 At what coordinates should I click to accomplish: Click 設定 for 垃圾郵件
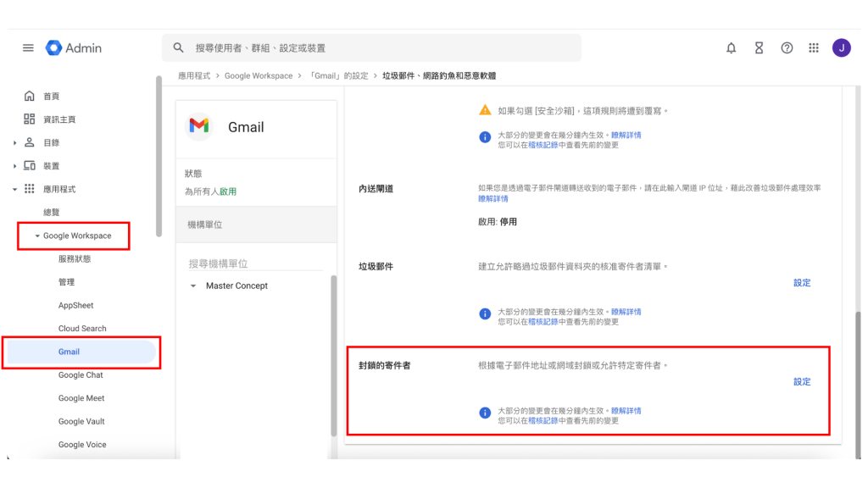coord(802,283)
